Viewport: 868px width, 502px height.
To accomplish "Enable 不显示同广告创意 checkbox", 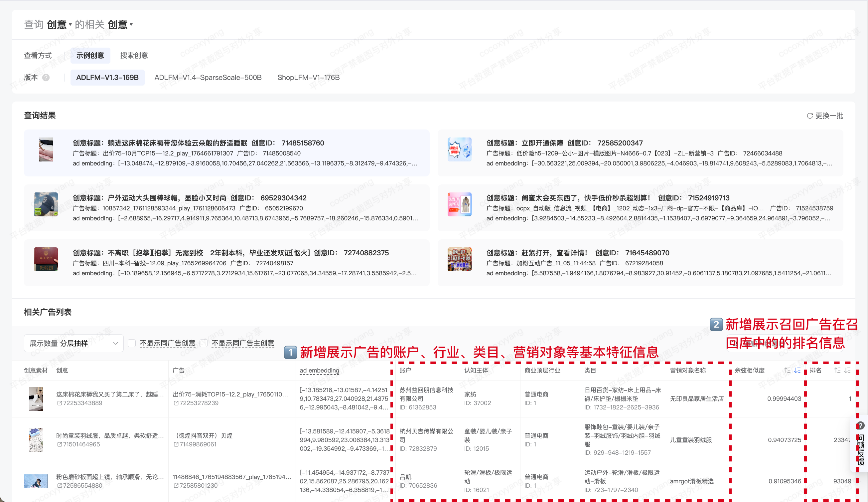I will [x=132, y=343].
